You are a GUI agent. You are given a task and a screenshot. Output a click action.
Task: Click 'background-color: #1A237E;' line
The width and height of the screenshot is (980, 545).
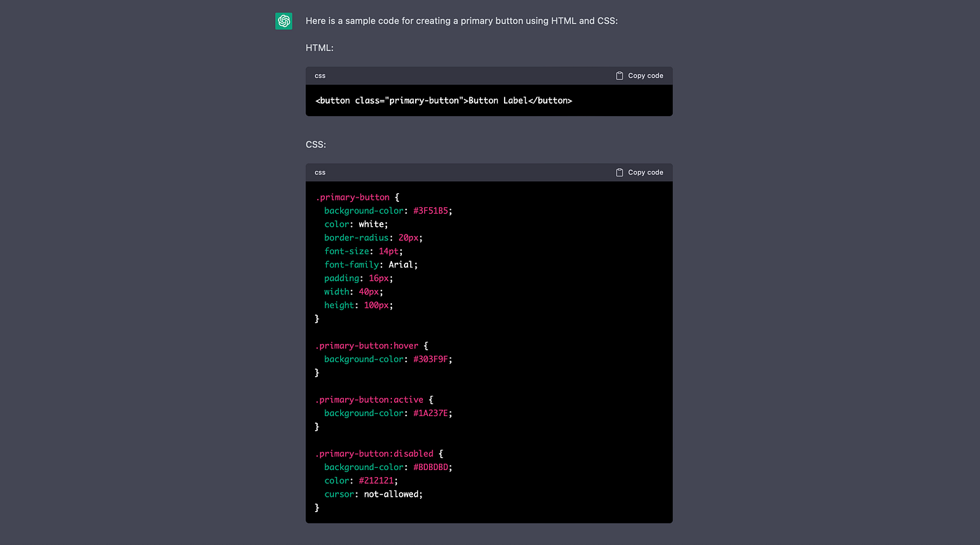click(x=388, y=413)
